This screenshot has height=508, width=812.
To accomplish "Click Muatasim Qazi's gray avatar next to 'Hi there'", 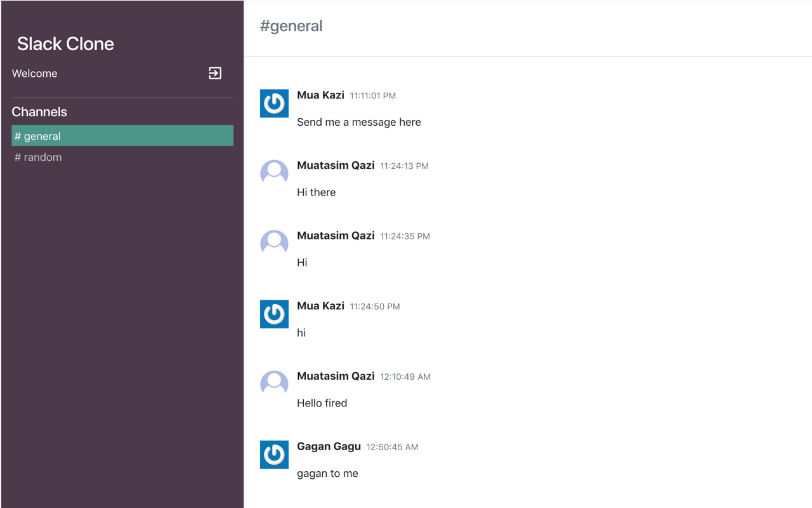I will [274, 172].
